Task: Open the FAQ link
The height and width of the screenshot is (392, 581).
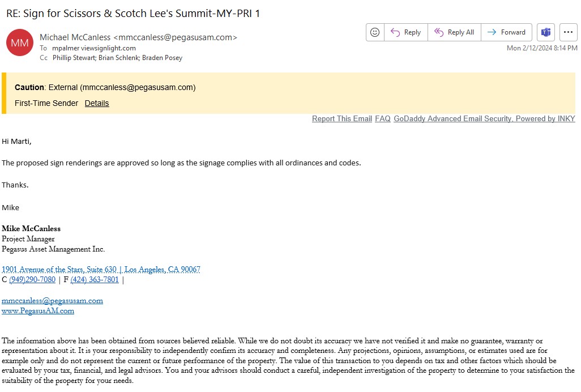Action: click(383, 119)
